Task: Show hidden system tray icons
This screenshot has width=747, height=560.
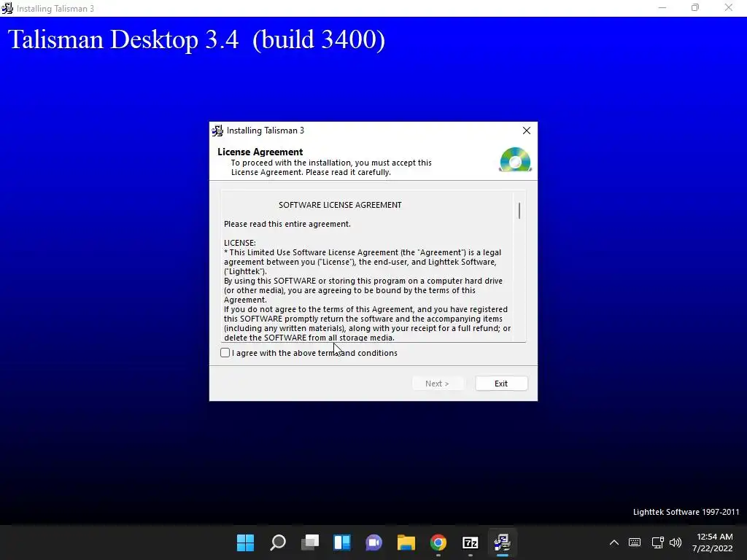Action: 614,542
